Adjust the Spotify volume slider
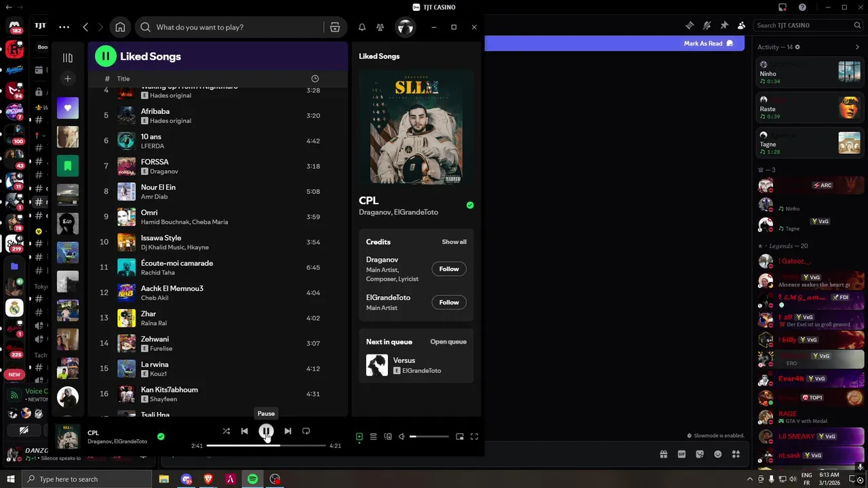The height and width of the screenshot is (488, 868). tap(429, 437)
